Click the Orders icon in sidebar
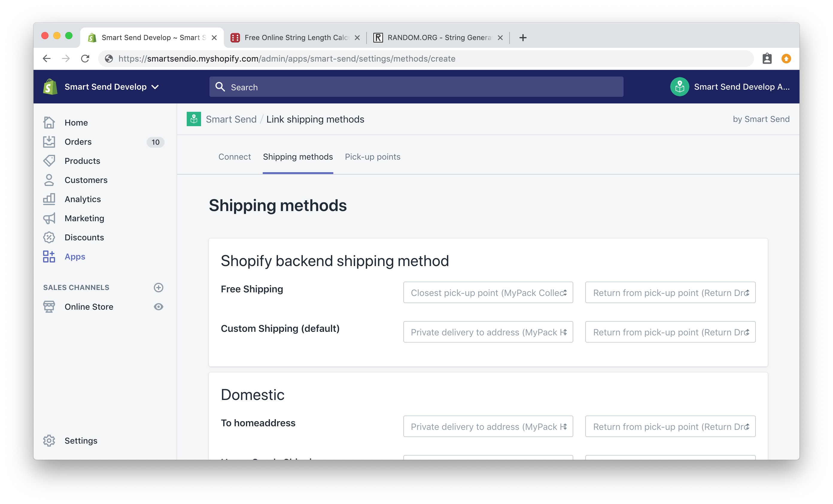833x504 pixels. (x=50, y=141)
